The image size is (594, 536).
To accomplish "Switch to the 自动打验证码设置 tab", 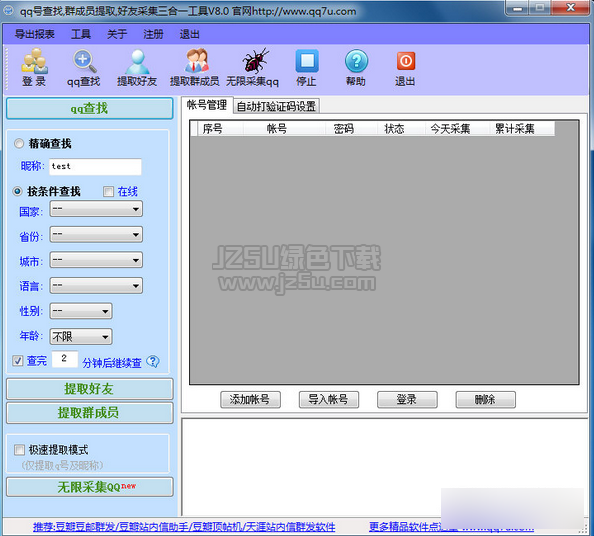I will [x=277, y=106].
